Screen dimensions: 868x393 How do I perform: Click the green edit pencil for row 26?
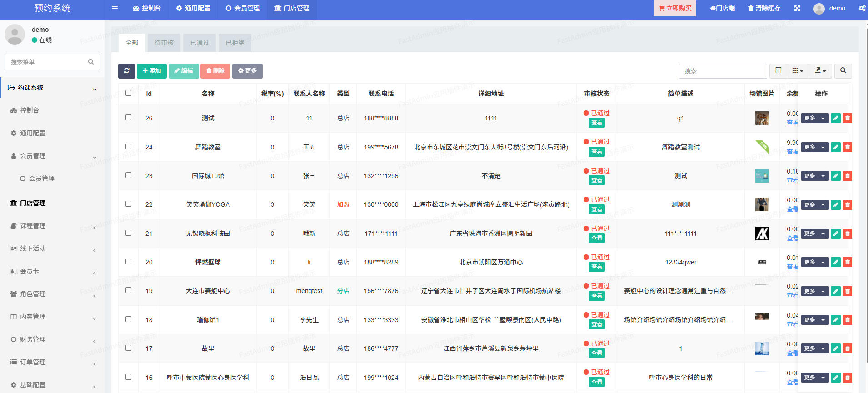(x=835, y=118)
